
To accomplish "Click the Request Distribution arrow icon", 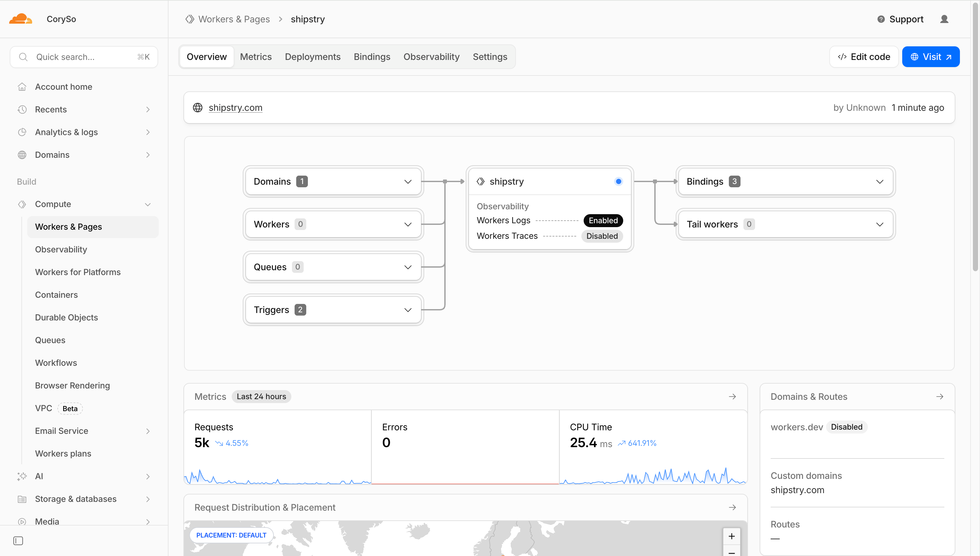I will [x=732, y=507].
